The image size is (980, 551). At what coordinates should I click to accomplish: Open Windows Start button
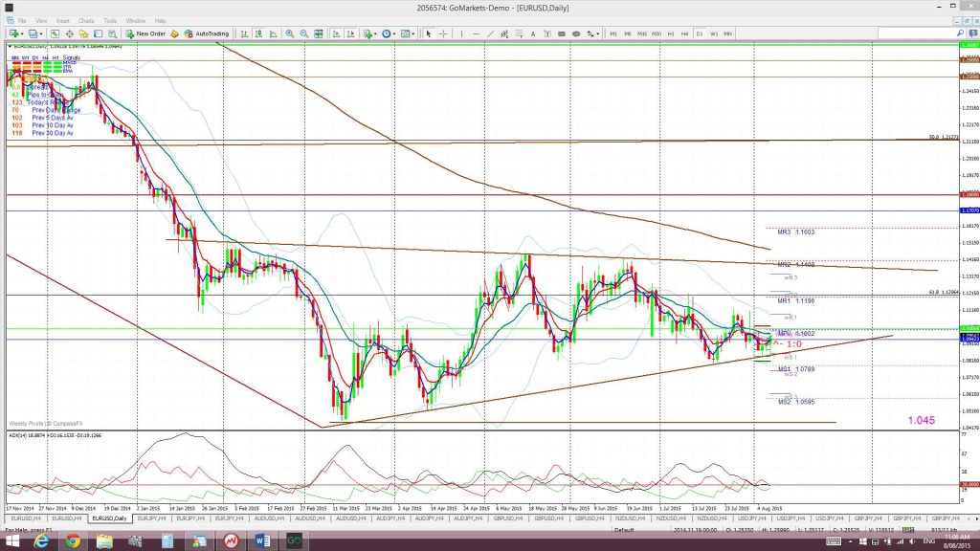click(11, 541)
